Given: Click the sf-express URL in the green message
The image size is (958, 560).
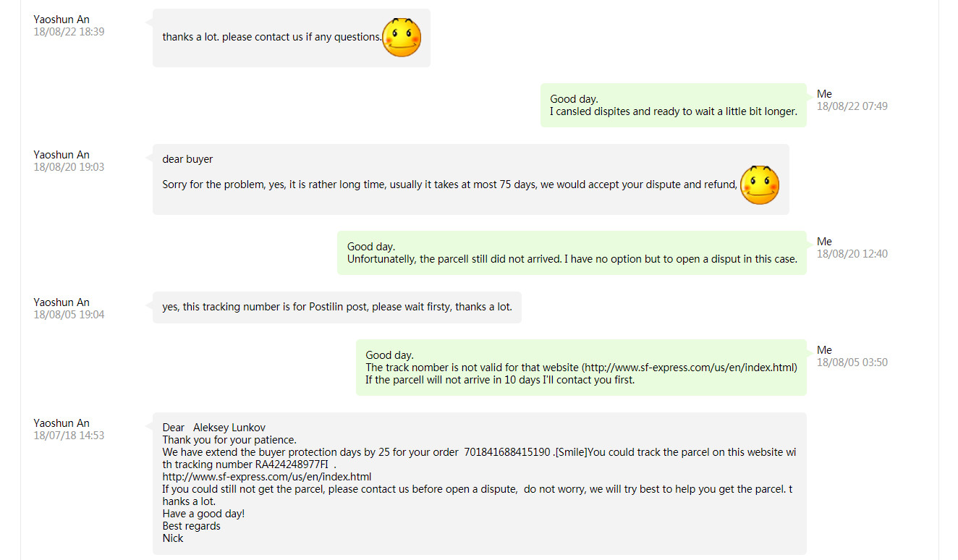Looking at the screenshot, I should [690, 368].
